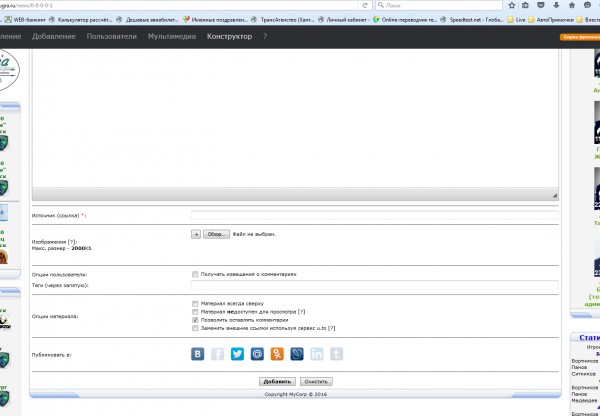
Task: Open the Личный кабинет bookmark
Action: (343, 20)
